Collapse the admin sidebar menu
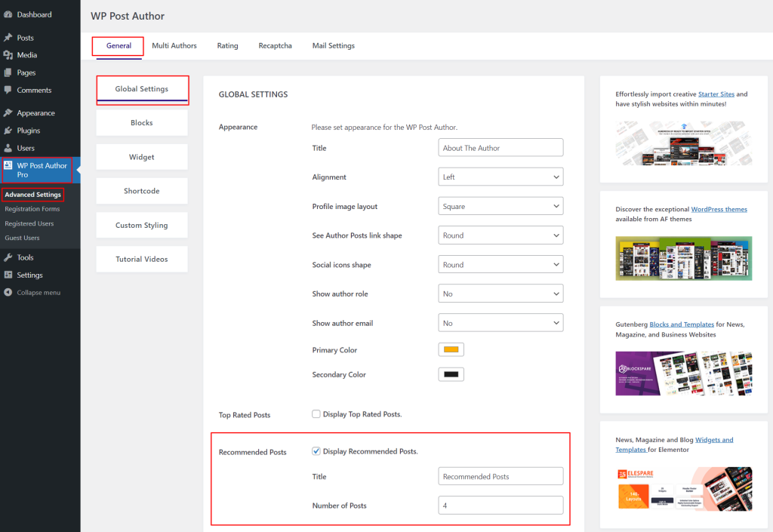This screenshot has height=532, width=773. tap(40, 293)
